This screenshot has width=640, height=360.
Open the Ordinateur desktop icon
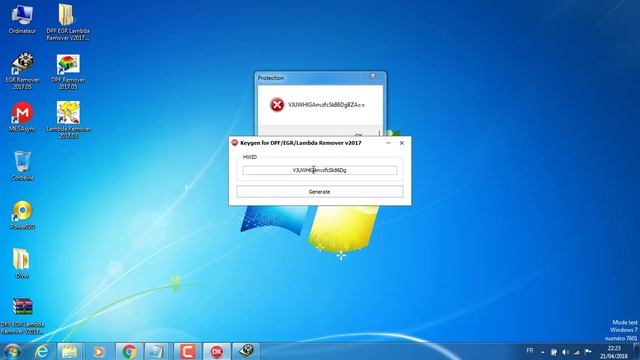click(22, 19)
